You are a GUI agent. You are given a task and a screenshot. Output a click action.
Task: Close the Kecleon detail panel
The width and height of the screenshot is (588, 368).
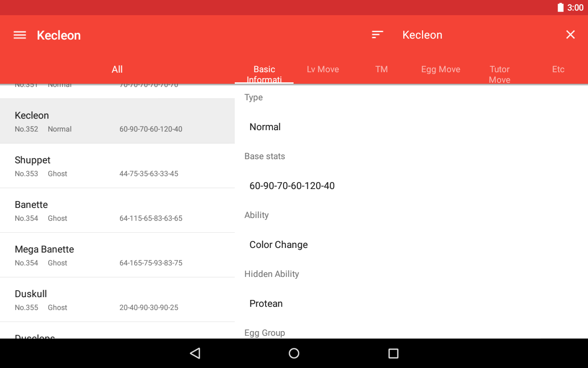pos(571,34)
